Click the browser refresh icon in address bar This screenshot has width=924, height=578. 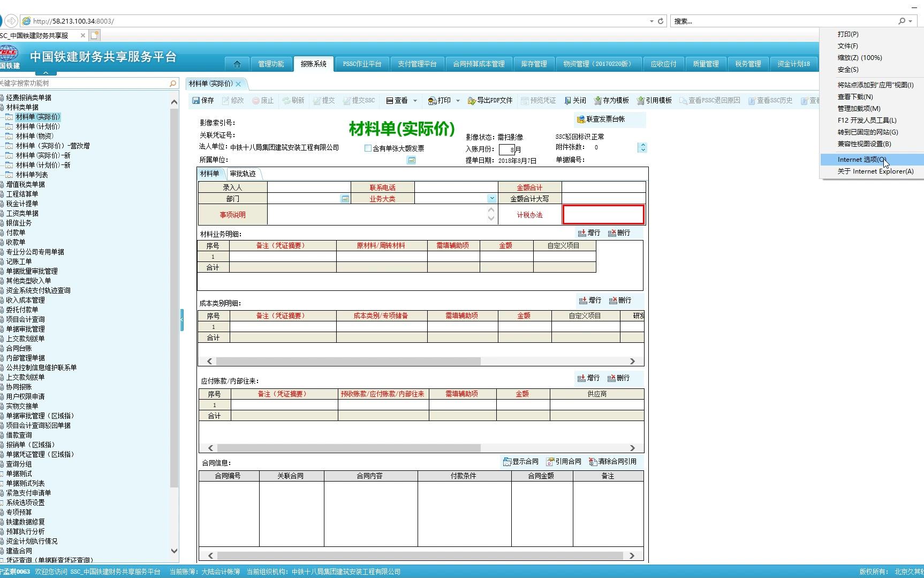[x=661, y=21]
